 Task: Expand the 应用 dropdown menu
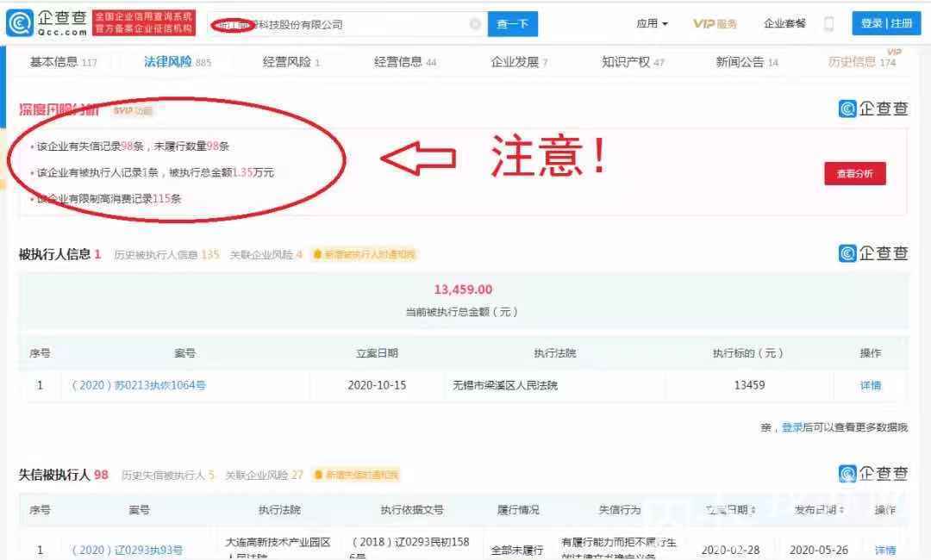point(652,24)
